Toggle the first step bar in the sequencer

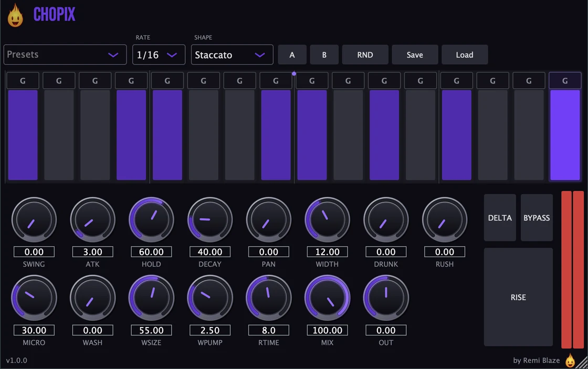pos(23,135)
